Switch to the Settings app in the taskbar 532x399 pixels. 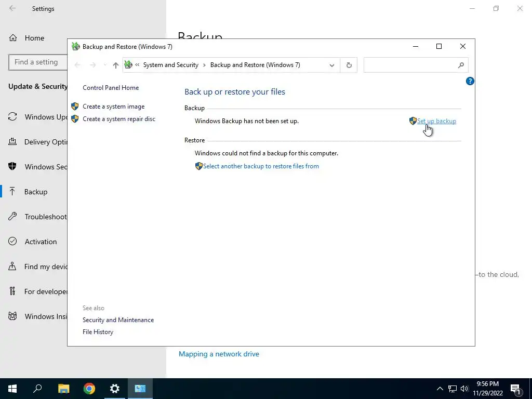(x=115, y=389)
